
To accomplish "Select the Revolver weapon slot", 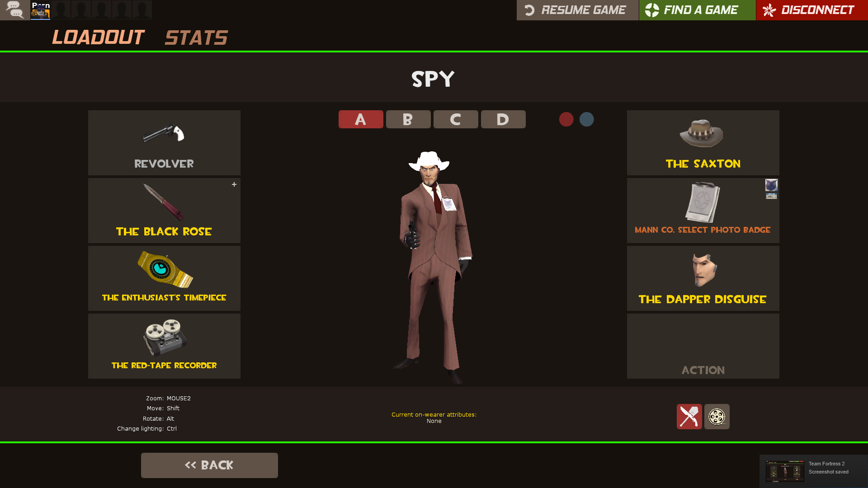I will (164, 143).
